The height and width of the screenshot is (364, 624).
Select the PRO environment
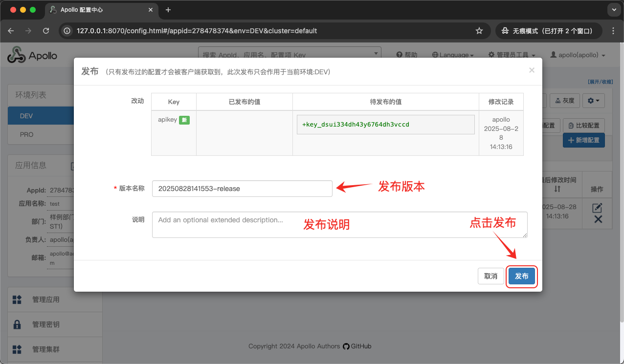[27, 134]
